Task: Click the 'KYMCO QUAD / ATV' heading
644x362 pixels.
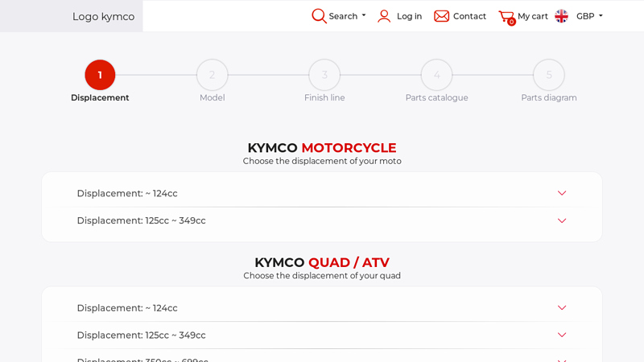Action: [x=322, y=262]
